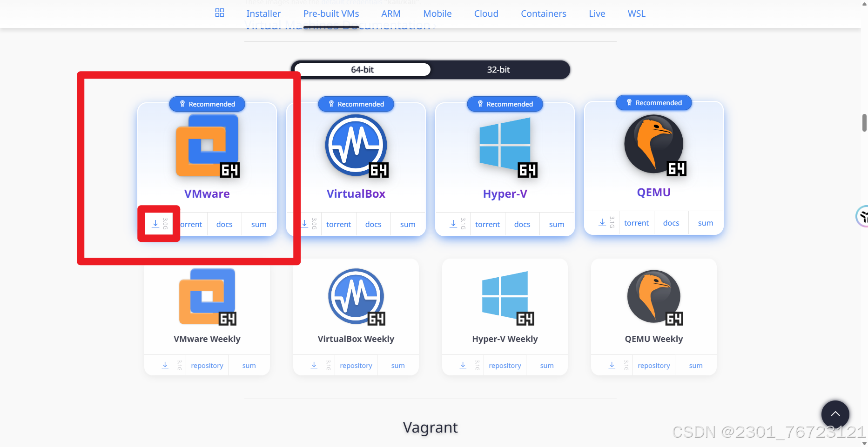The image size is (868, 447).
Task: View the VirtualBox sum checksum
Action: (x=408, y=224)
